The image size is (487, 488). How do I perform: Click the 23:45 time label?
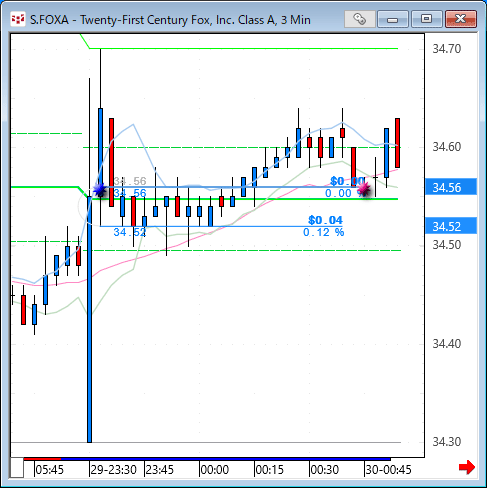160,470
